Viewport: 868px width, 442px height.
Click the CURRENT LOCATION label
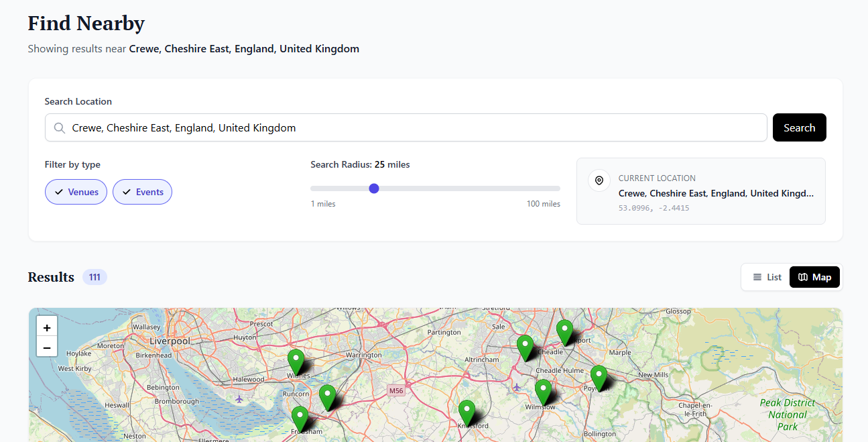click(x=657, y=178)
